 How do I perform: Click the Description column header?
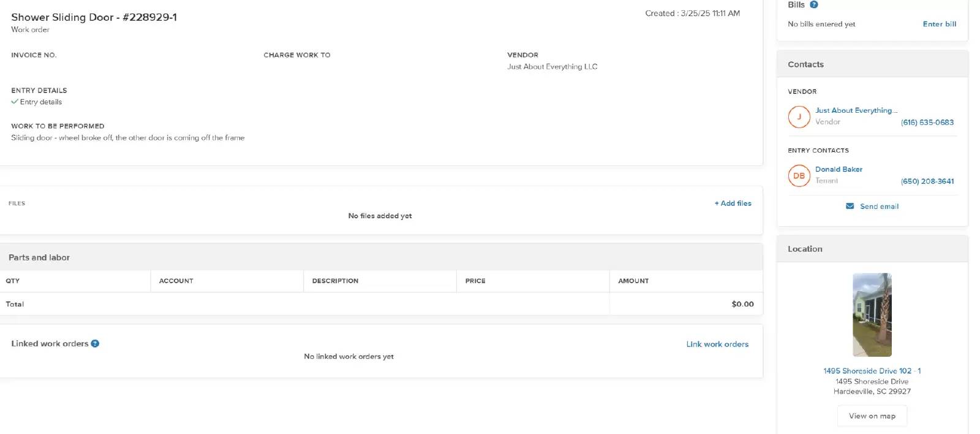[x=335, y=281]
